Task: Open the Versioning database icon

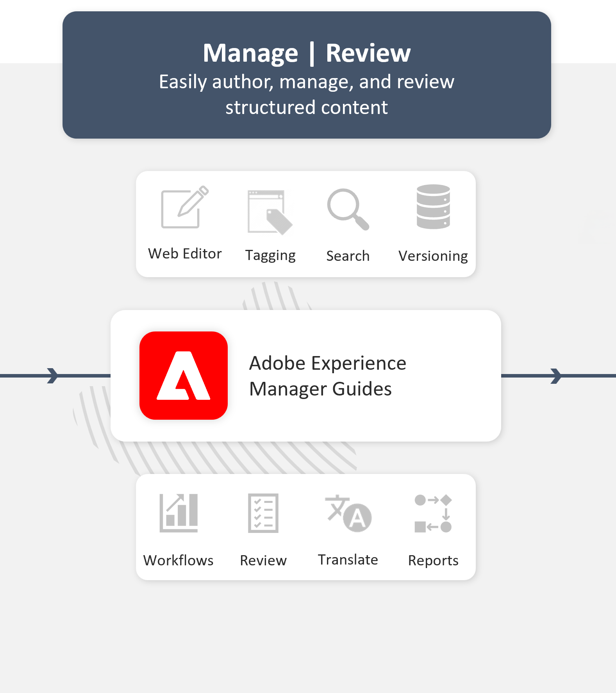Action: 433,207
